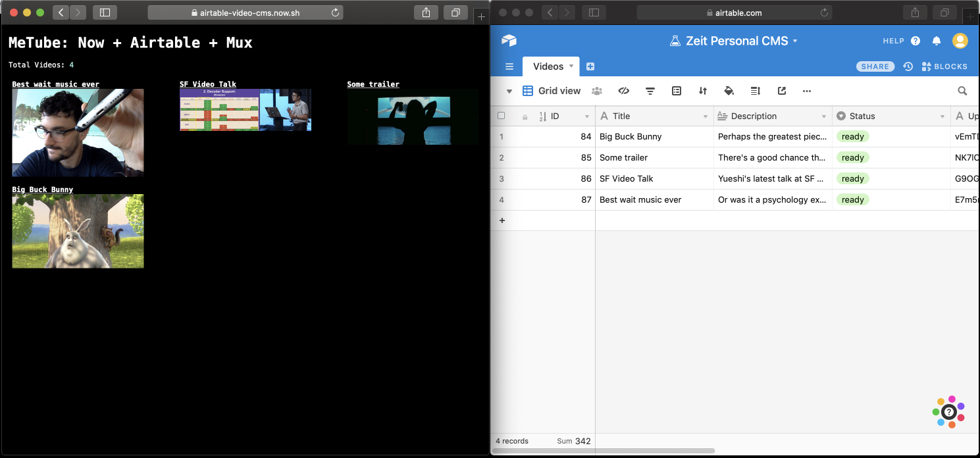Open the sort records icon
This screenshot has height=458, width=980.
tap(703, 91)
